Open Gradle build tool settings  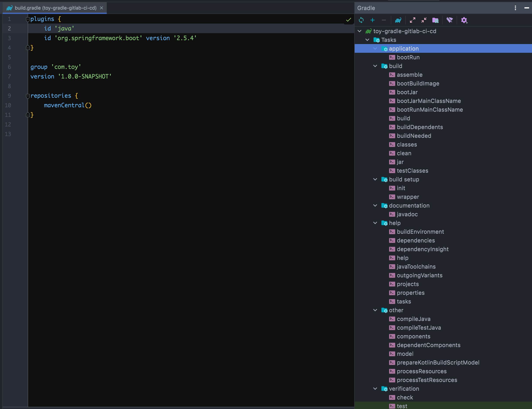tap(464, 20)
